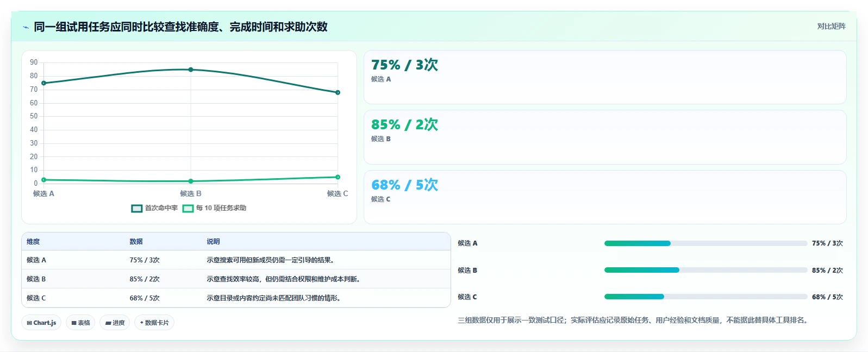Click the 候选 C label beside the progress bar
Screen dimensions: 868x352
click(x=467, y=297)
